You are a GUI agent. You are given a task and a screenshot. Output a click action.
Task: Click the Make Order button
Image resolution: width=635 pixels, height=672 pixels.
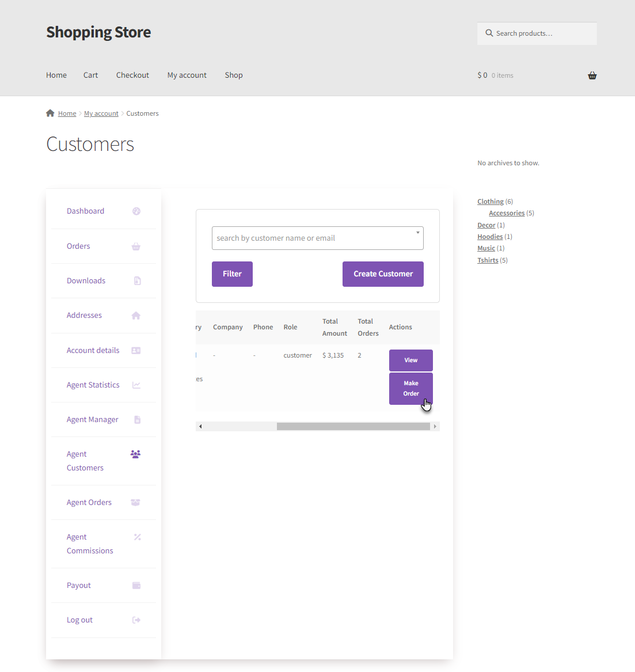(x=411, y=388)
